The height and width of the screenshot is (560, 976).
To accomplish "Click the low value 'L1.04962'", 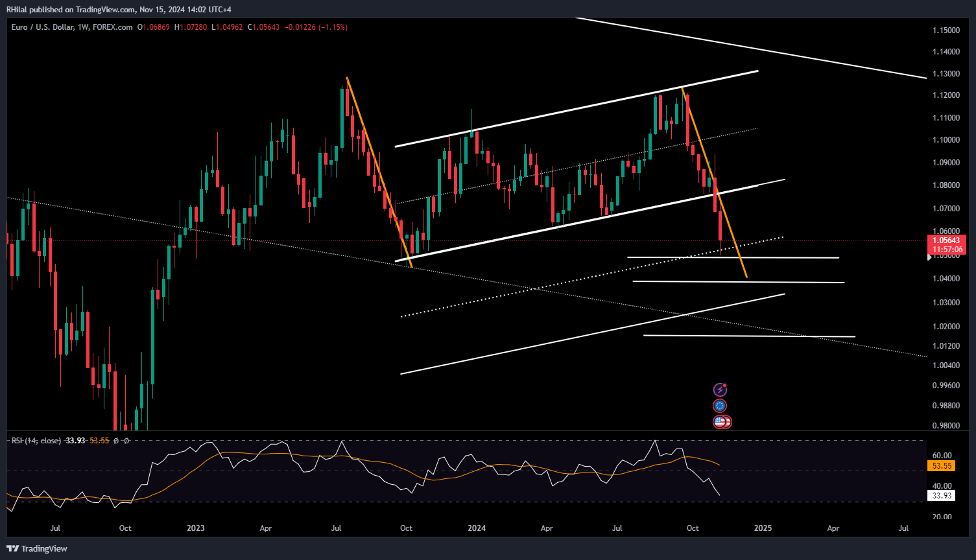I will [226, 27].
